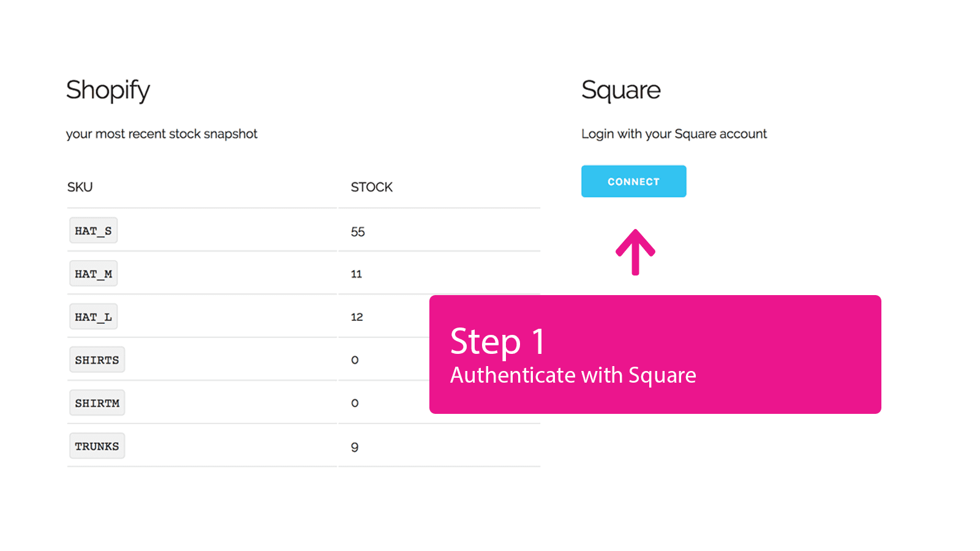
Task: Click the CONNECT button
Action: pos(633,181)
